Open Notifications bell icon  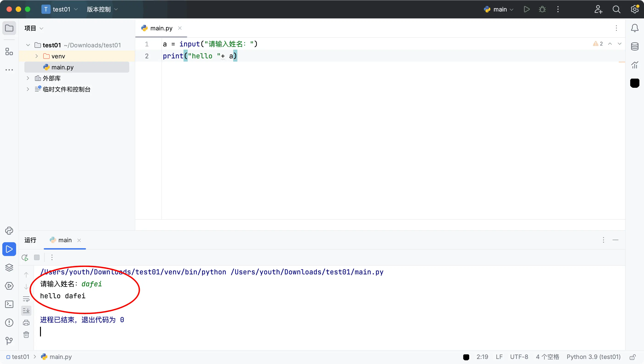click(x=635, y=28)
